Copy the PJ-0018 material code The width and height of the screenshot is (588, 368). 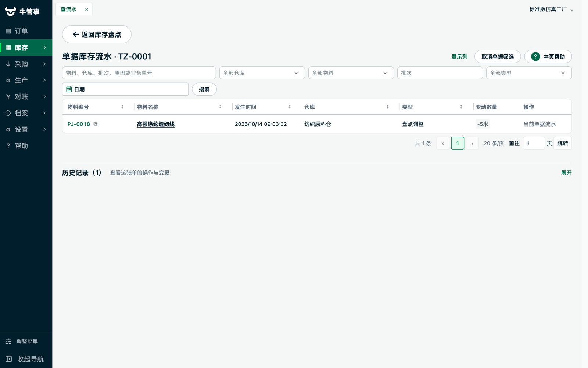[x=96, y=124]
